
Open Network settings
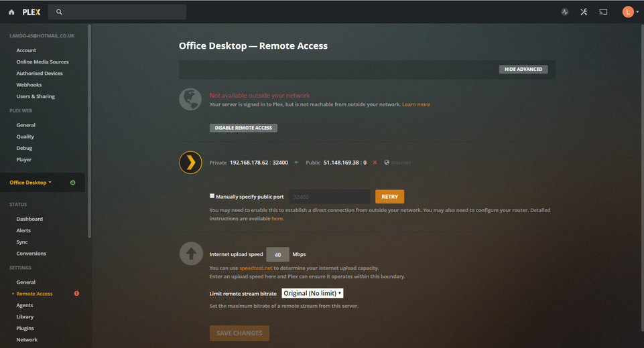(x=27, y=339)
